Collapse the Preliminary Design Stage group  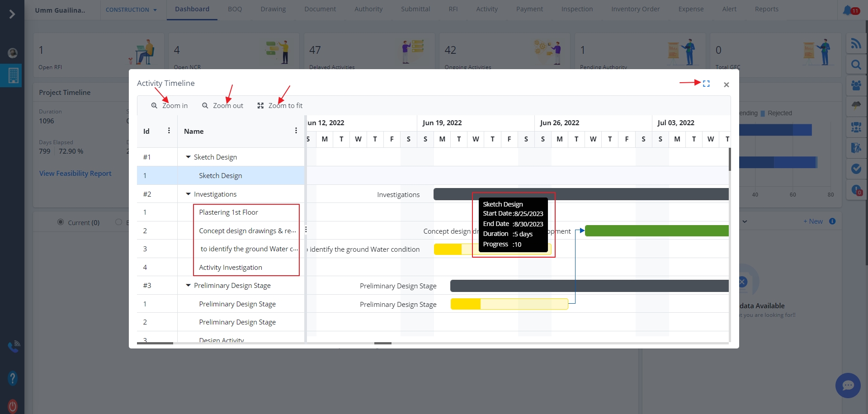point(189,285)
